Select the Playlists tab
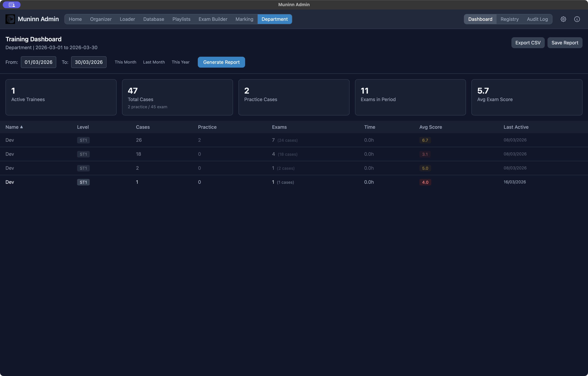588x376 pixels. click(181, 19)
